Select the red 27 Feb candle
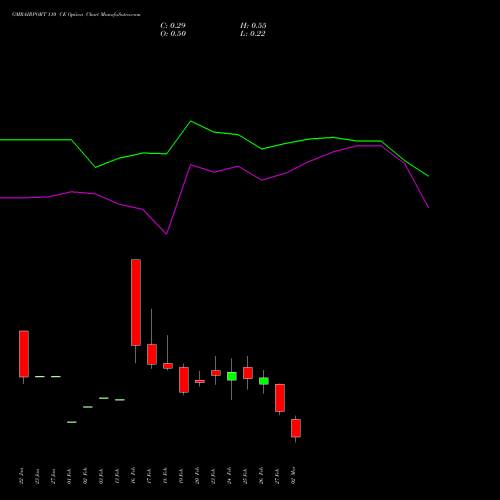The width and height of the screenshot is (500, 500). [x=280, y=398]
